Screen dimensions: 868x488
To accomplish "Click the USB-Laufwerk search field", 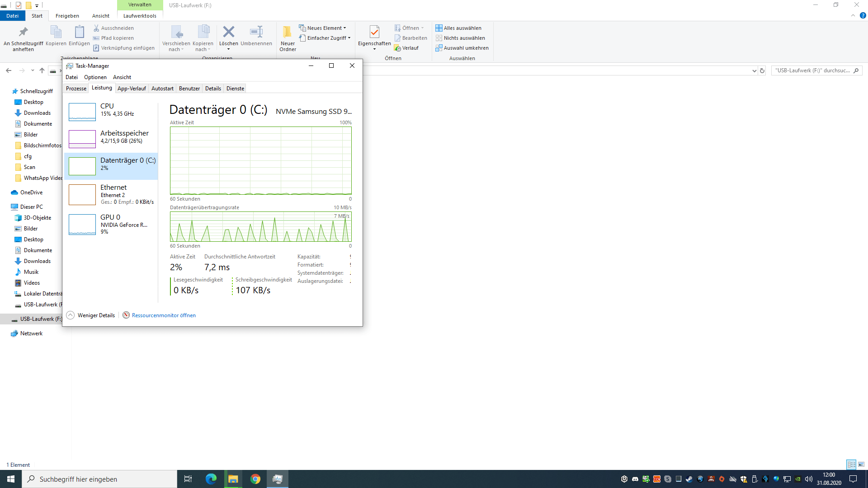I will [816, 70].
